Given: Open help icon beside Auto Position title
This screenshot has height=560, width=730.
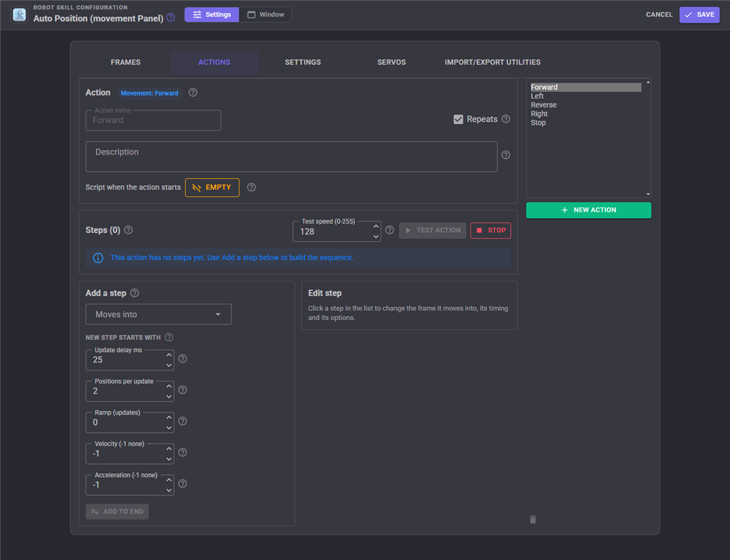Looking at the screenshot, I should 171,18.
